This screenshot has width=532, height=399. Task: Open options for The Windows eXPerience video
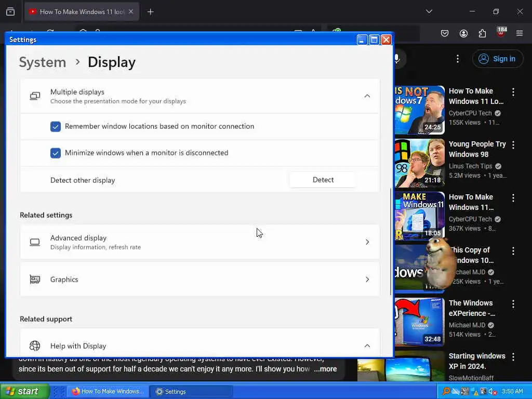coord(513,304)
